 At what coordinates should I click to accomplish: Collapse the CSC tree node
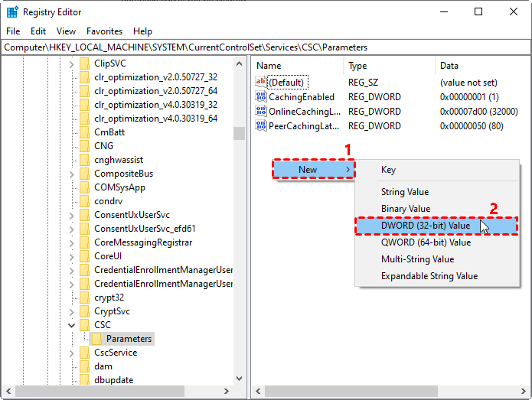(71, 325)
